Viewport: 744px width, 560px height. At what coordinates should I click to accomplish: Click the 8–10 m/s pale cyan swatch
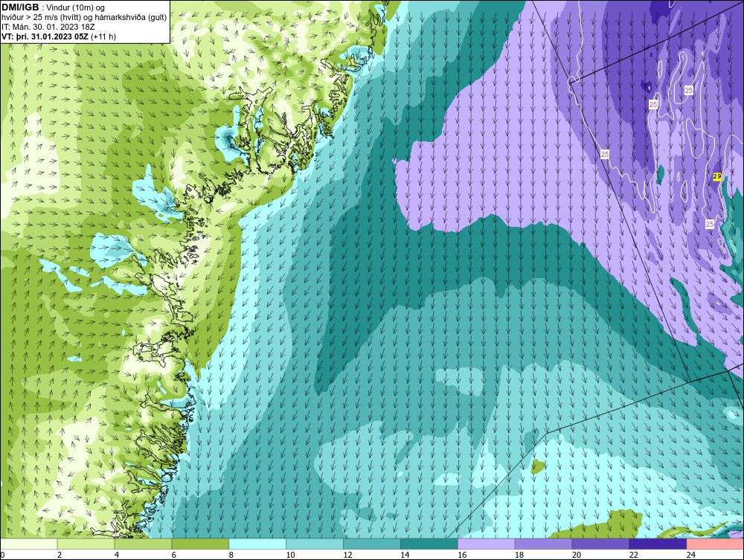(x=257, y=544)
